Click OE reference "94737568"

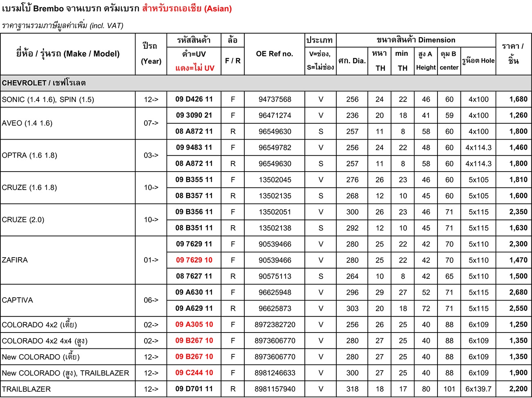[x=275, y=99]
